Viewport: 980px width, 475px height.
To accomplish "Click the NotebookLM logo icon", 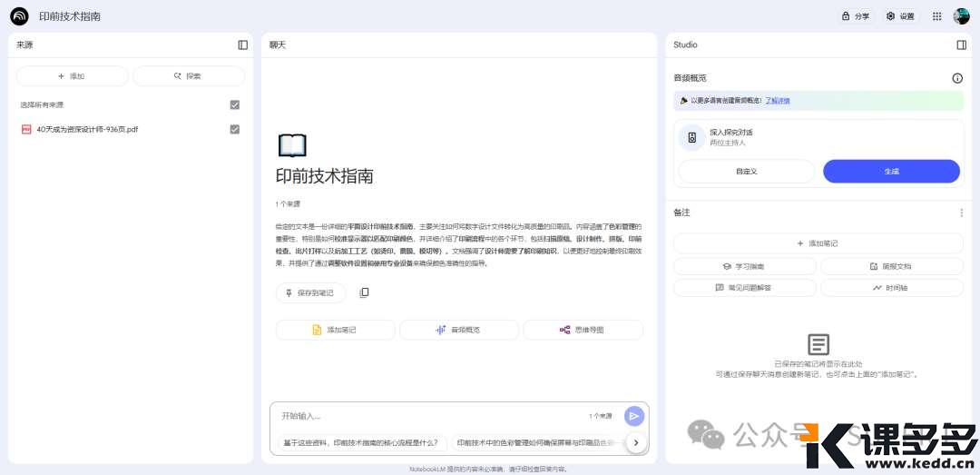I will [19, 16].
